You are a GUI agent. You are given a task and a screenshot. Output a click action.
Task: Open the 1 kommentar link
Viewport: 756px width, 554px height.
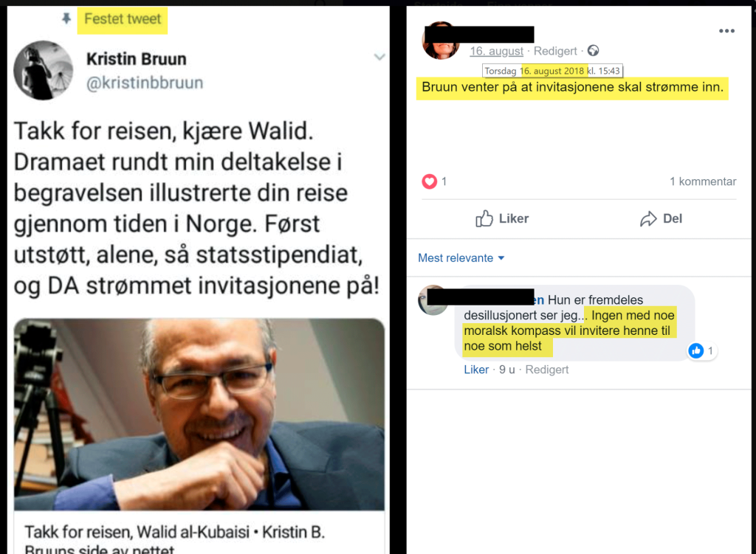point(703,181)
